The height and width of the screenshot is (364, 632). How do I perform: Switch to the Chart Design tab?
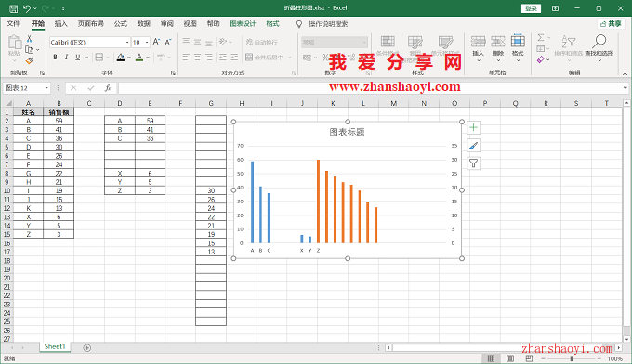243,24
